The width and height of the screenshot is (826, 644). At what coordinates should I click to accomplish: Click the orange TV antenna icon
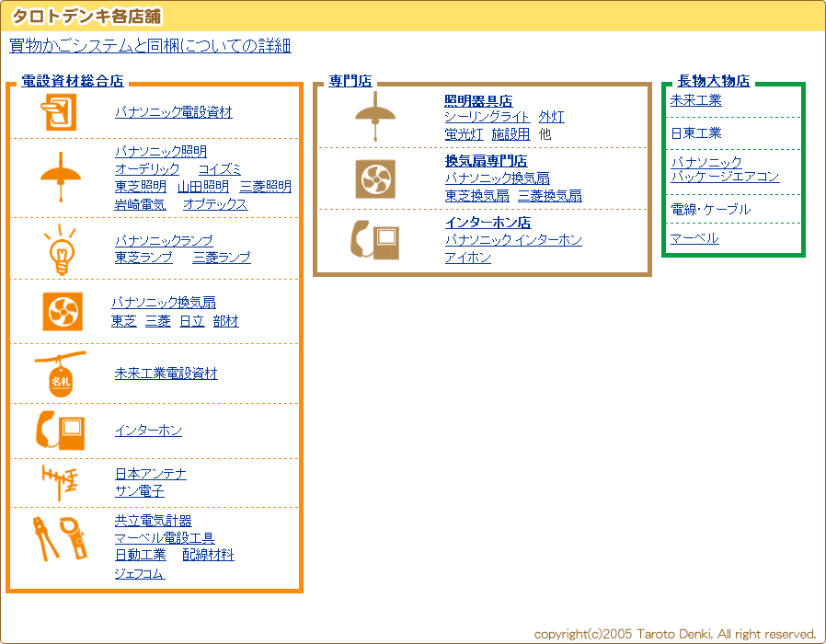click(60, 483)
